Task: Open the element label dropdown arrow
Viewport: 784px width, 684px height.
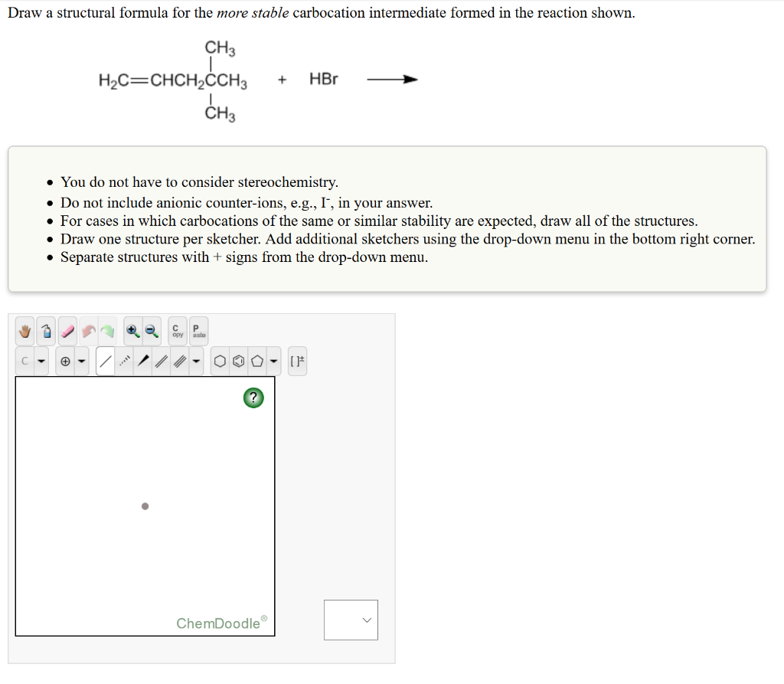Action: tap(41, 361)
